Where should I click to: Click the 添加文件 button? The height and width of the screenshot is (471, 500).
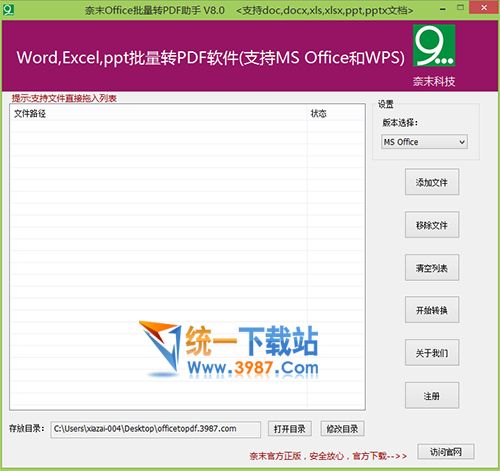[432, 182]
